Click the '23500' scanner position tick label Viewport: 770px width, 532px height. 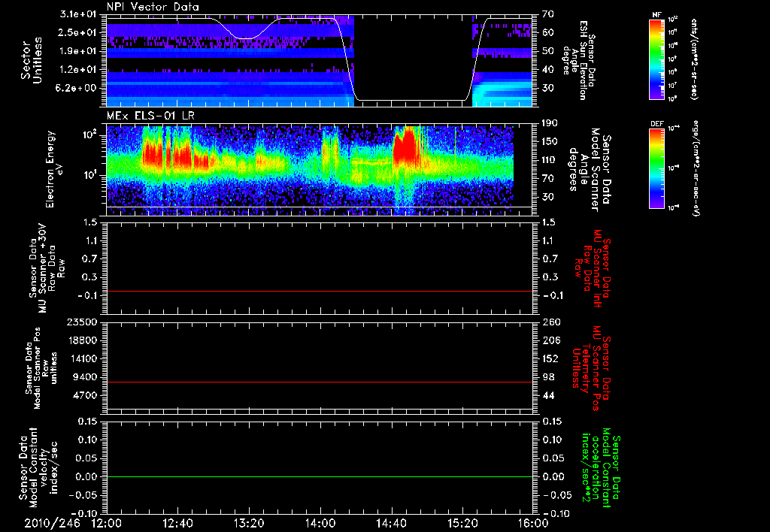(x=82, y=322)
